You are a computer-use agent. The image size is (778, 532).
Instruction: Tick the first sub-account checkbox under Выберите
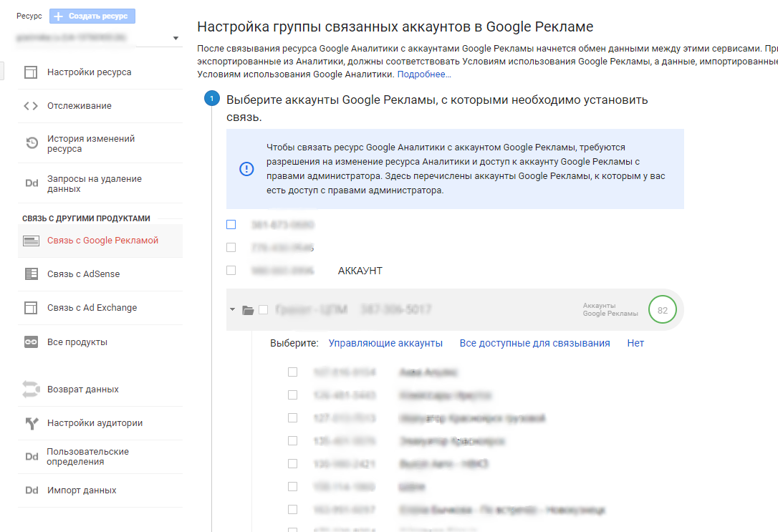click(293, 372)
